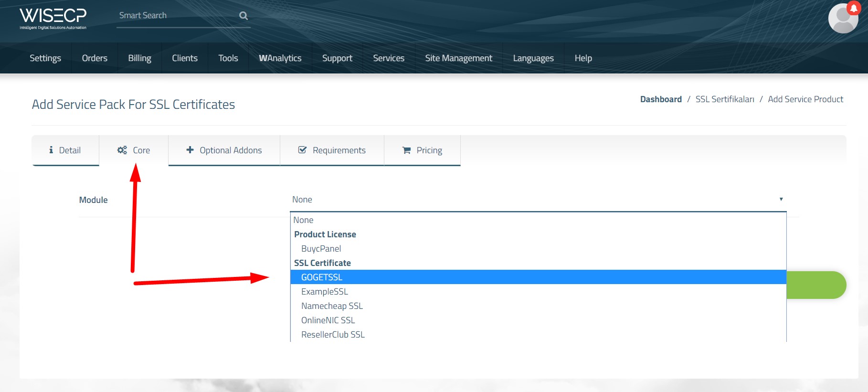Open the Orders menu

click(x=95, y=58)
